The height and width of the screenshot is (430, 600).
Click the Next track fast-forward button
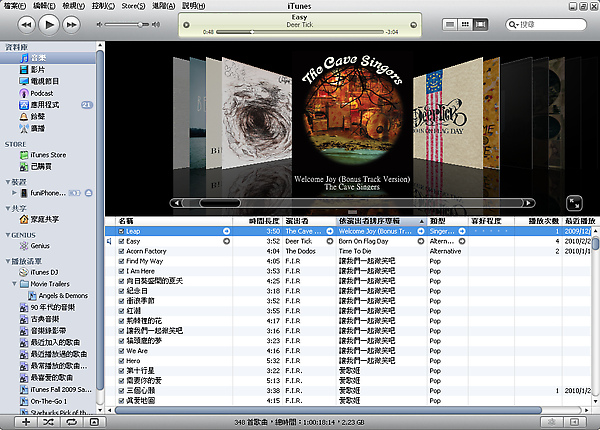point(72,25)
